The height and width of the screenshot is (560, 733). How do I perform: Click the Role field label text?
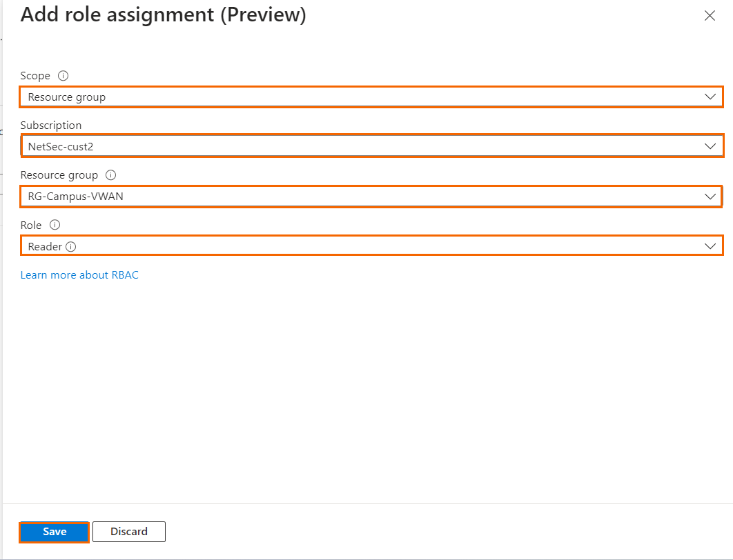click(31, 225)
